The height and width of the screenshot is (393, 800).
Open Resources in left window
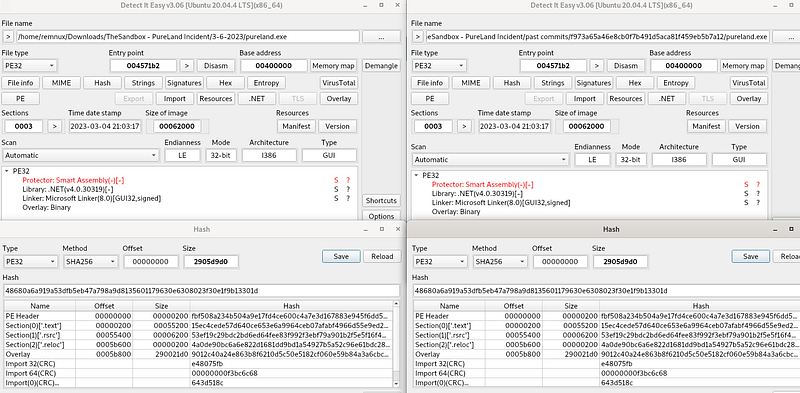coord(216,99)
